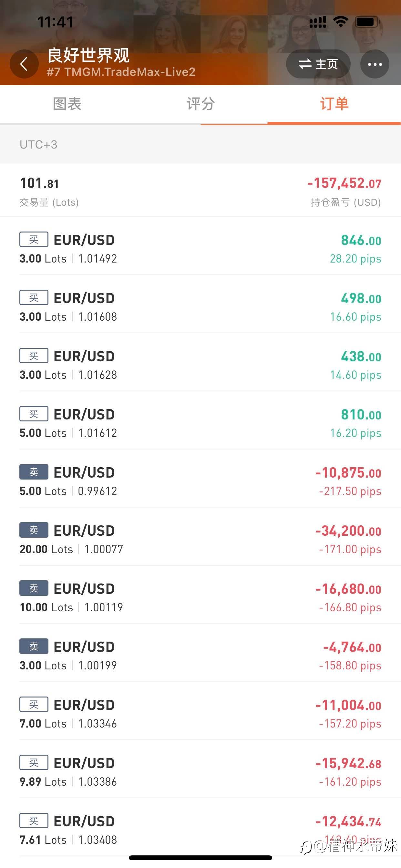Tap the 买 tag on the 1.03346 order

(x=34, y=704)
